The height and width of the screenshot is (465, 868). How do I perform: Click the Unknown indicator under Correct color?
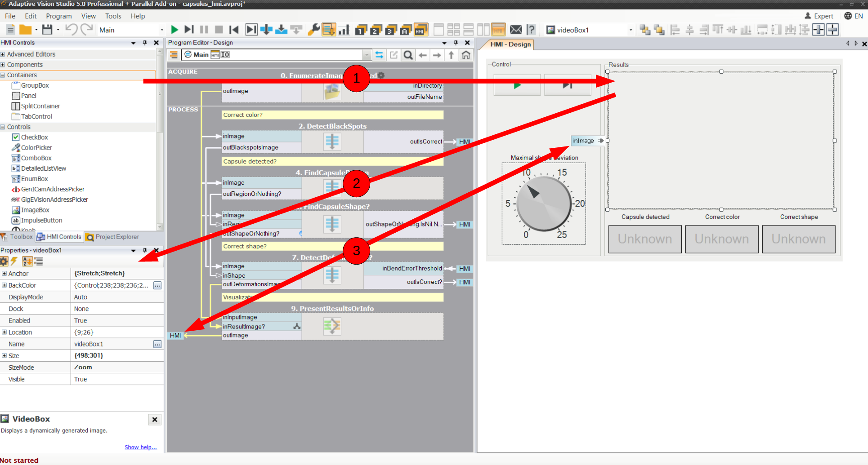coord(722,239)
